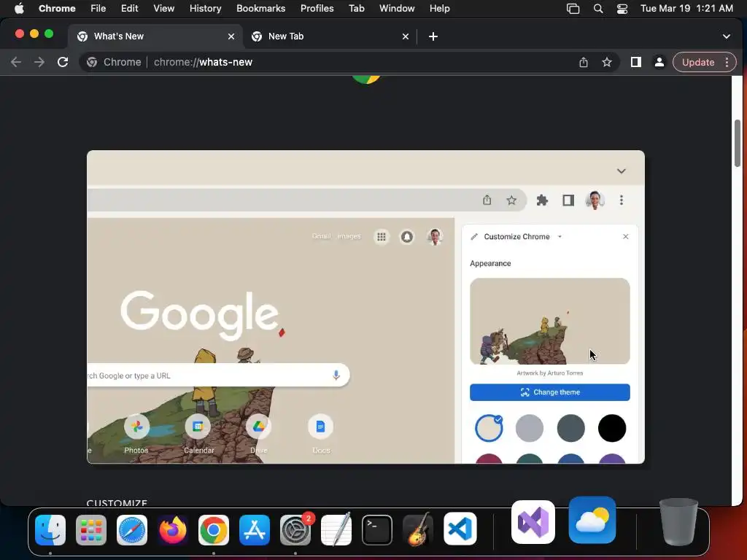
Task: Open Spotlight search in the menu bar
Action: tap(598, 9)
